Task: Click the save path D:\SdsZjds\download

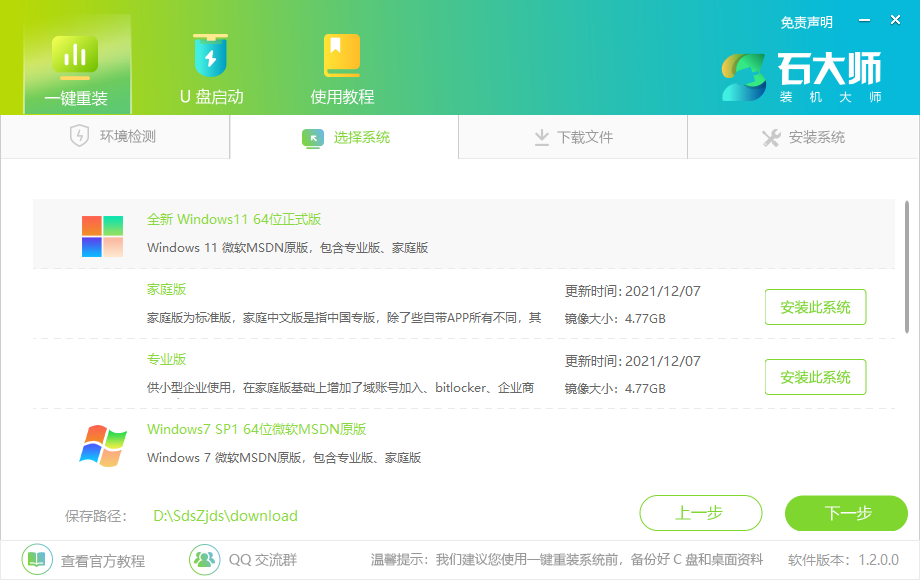Action: tap(225, 516)
